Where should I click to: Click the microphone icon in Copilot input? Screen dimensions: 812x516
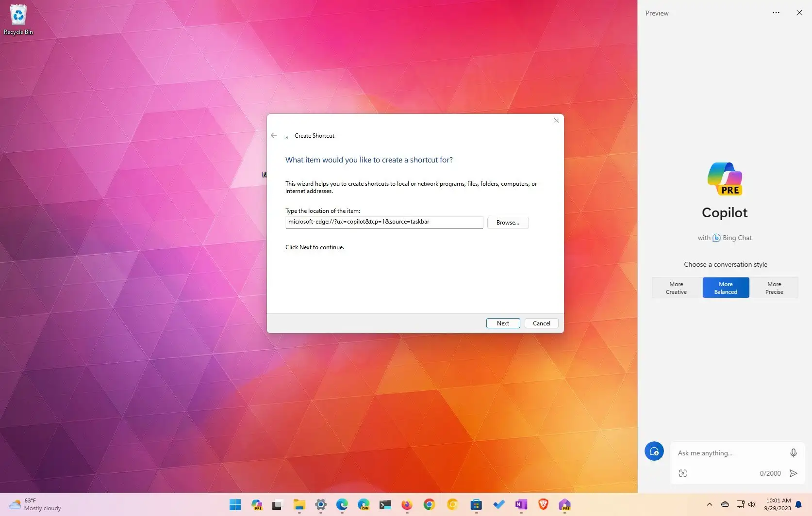[793, 453]
